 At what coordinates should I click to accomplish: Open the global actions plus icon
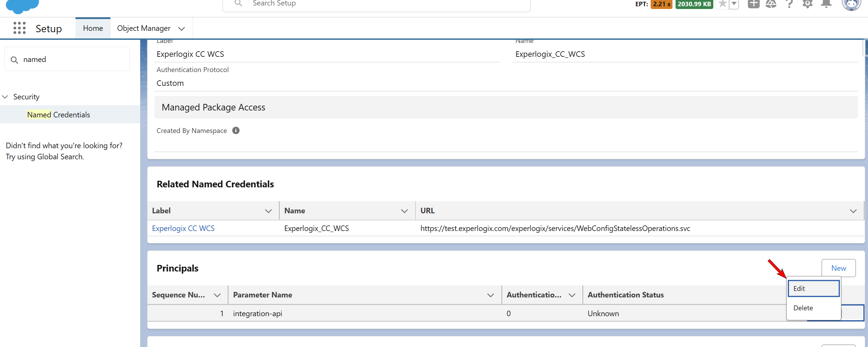coord(753,4)
